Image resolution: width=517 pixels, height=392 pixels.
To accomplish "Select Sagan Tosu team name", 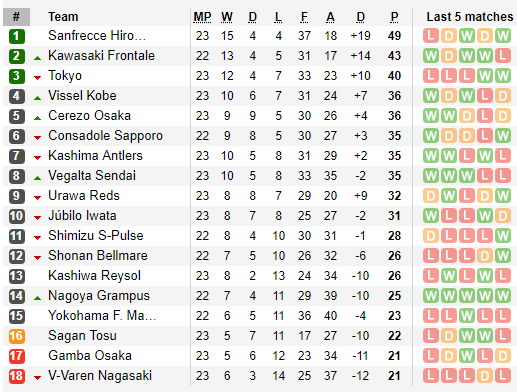I will (82, 336).
